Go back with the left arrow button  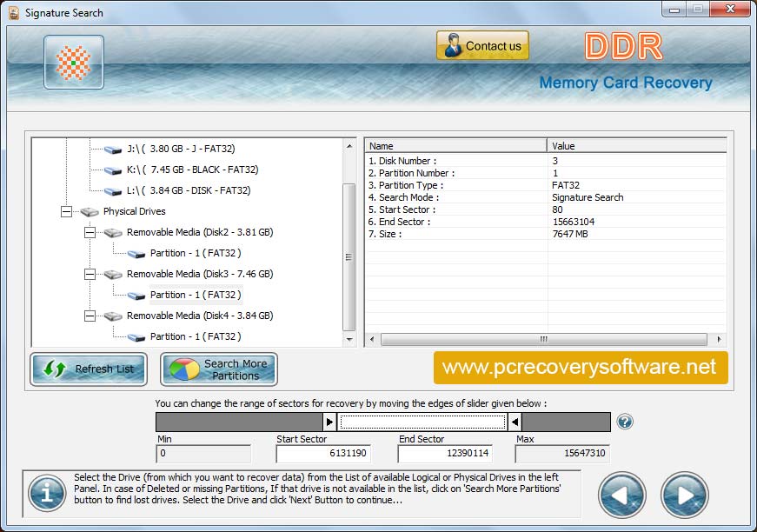pyautogui.click(x=621, y=495)
